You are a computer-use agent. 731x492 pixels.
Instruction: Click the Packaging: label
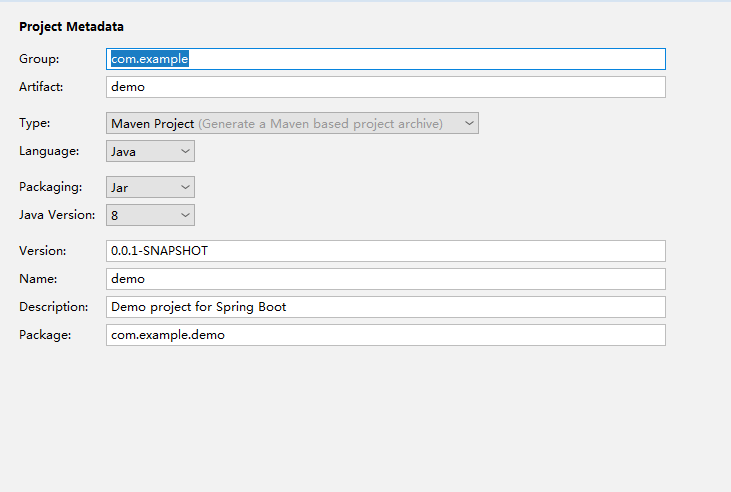50,187
